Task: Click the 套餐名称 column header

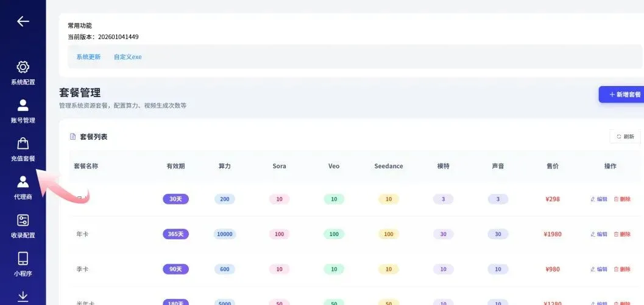Action: 86,166
